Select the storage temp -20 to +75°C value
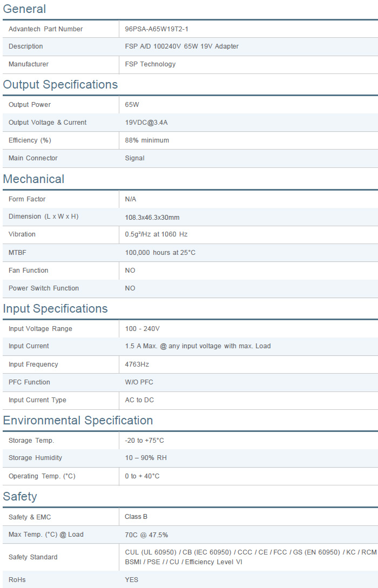Screen dimensions: 378x588 (x=144, y=441)
